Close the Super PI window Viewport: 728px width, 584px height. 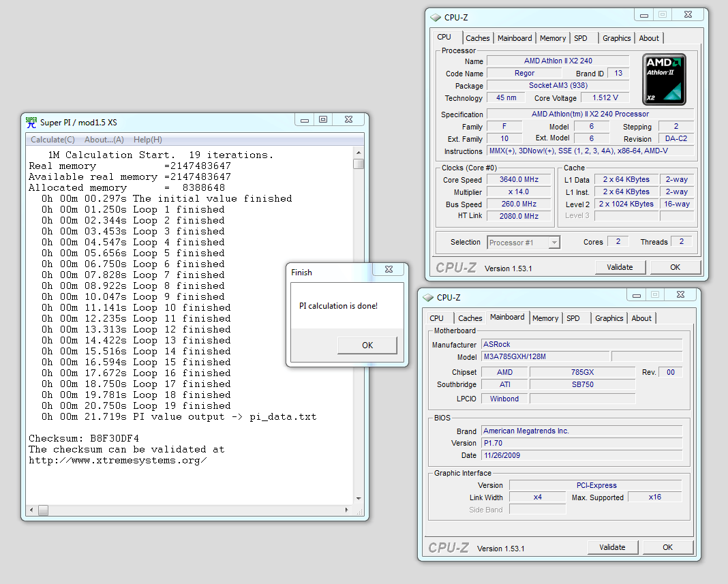coord(349,120)
